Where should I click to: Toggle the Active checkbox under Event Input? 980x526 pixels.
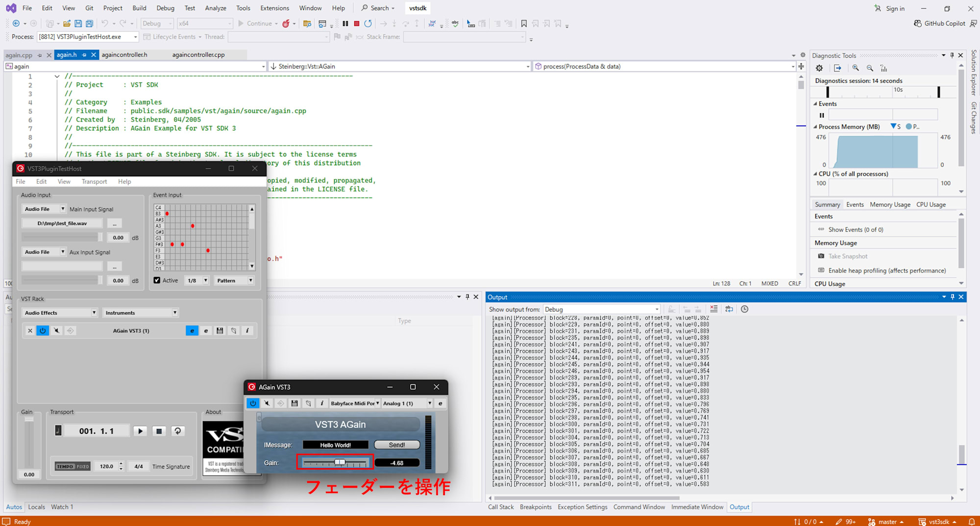point(157,280)
